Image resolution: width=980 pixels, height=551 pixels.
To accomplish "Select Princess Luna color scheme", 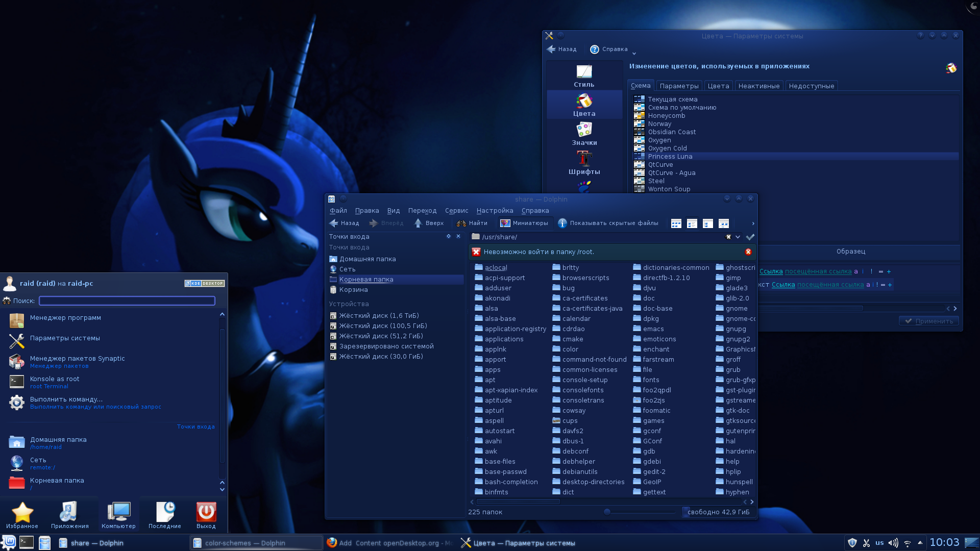I will tap(796, 156).
